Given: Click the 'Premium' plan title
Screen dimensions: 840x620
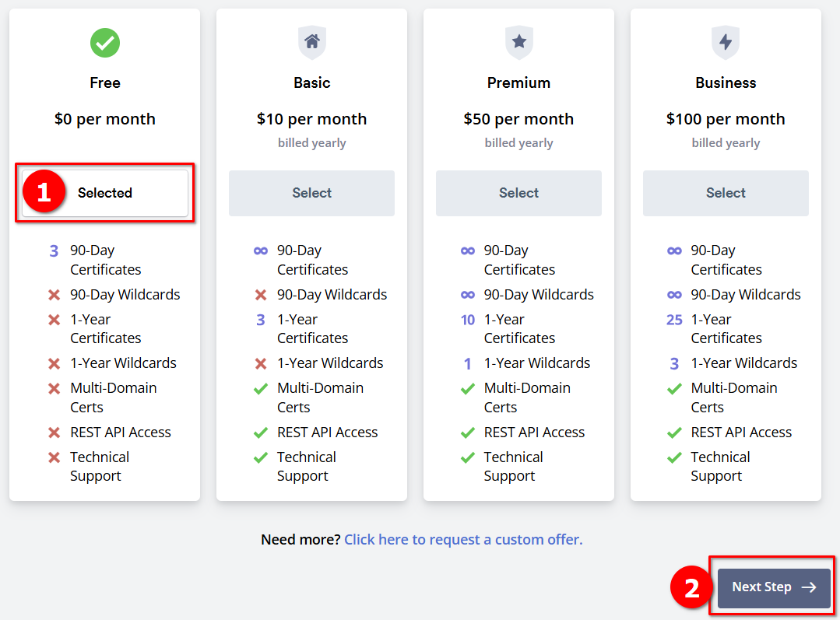Looking at the screenshot, I should tap(518, 83).
